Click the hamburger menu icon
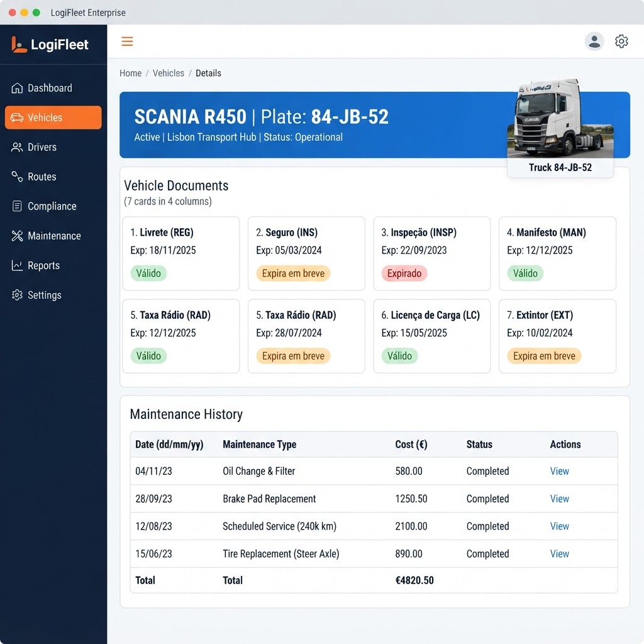This screenshot has height=644, width=644. [x=127, y=42]
